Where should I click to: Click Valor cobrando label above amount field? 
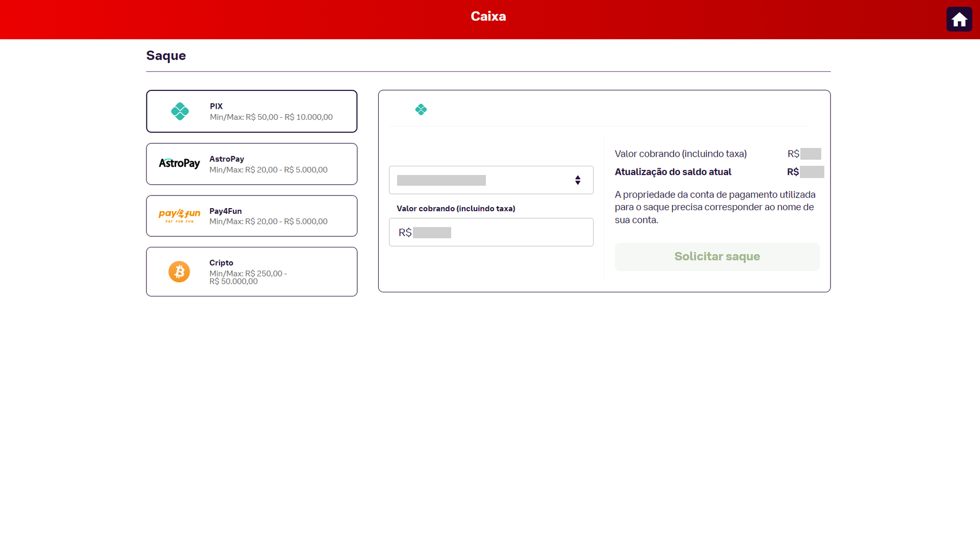[456, 208]
